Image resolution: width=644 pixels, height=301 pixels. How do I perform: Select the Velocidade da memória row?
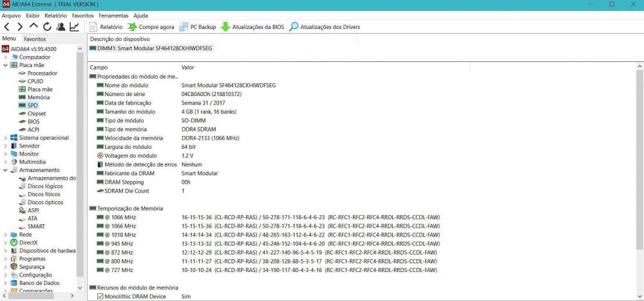pos(167,138)
